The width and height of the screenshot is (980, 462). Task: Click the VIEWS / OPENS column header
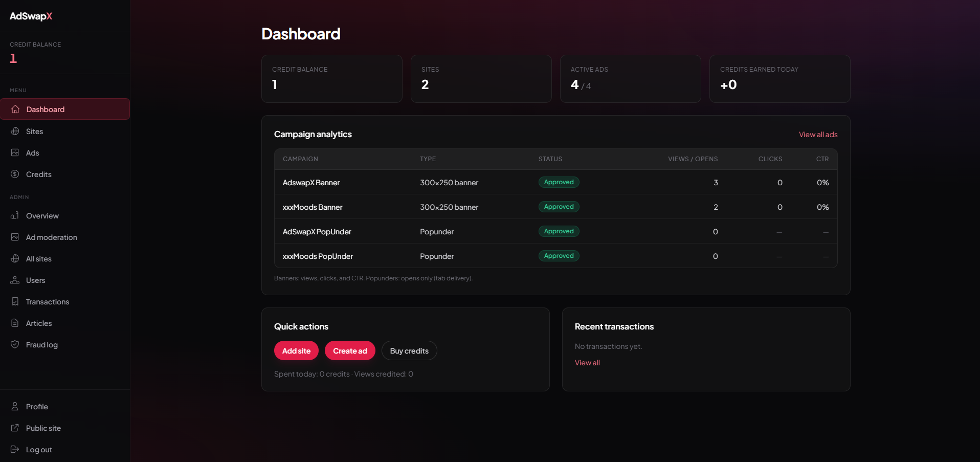(693, 159)
